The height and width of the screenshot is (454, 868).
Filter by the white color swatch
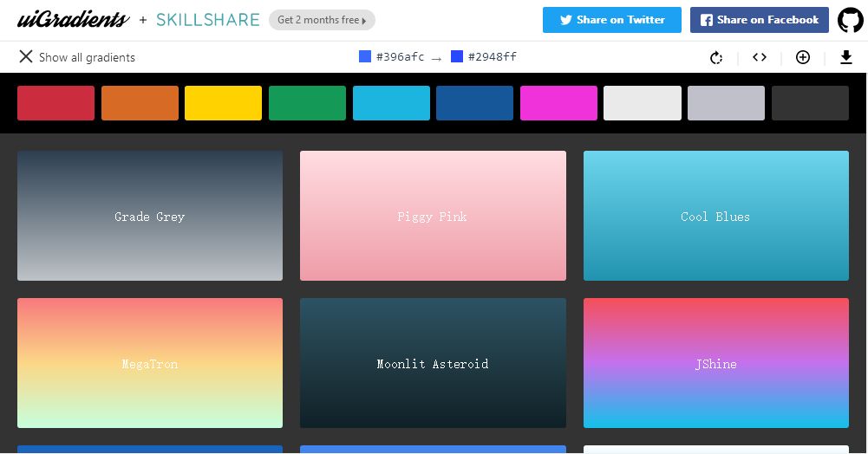point(643,103)
